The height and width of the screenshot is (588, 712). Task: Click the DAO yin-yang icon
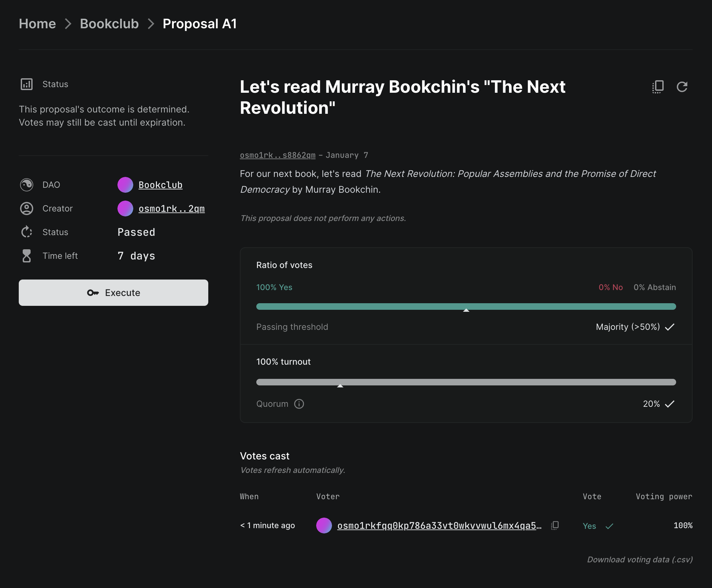[x=26, y=185]
